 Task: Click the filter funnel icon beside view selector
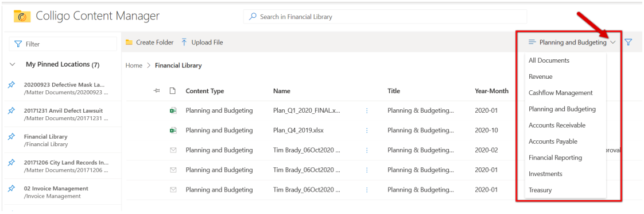pyautogui.click(x=629, y=42)
